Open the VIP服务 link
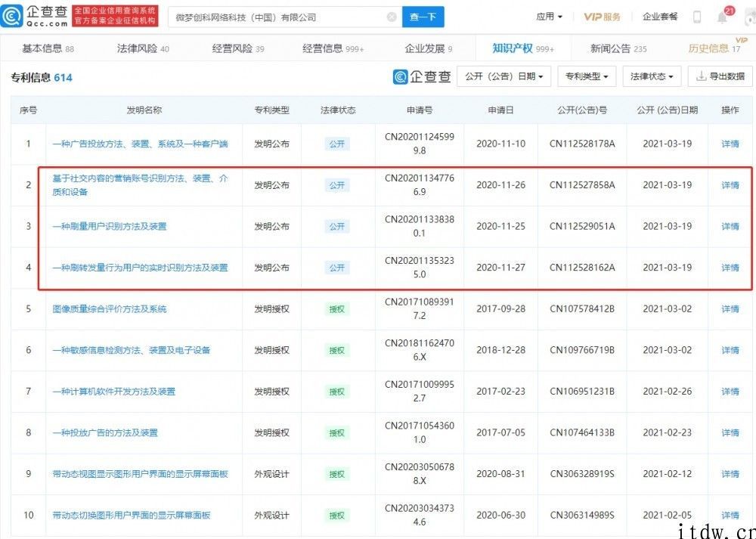Viewport: 756px width, 539px height. click(602, 17)
